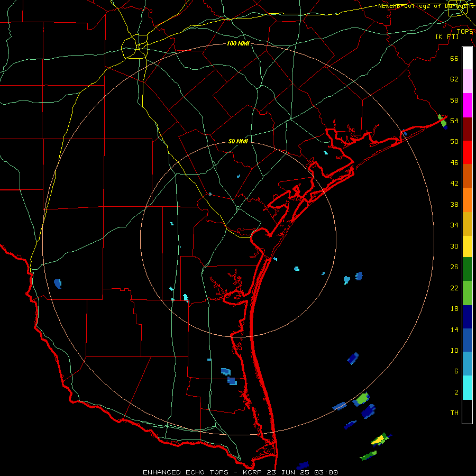Click the legend value "10"
Image resolution: width=476 pixels, height=476 pixels.
tap(454, 350)
